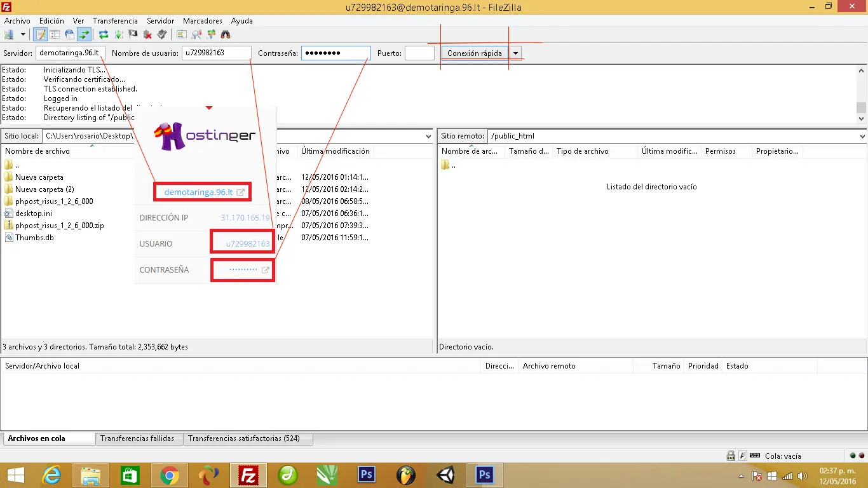Open filename filters (magnifier icon)
Image resolution: width=868 pixels, height=488 pixels.
[x=196, y=34]
